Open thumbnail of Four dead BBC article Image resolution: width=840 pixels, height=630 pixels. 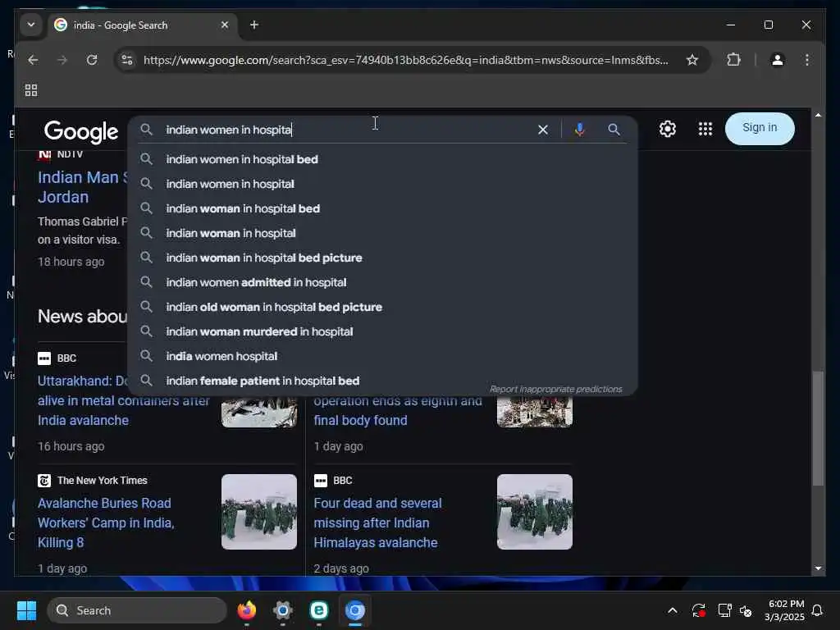click(535, 512)
